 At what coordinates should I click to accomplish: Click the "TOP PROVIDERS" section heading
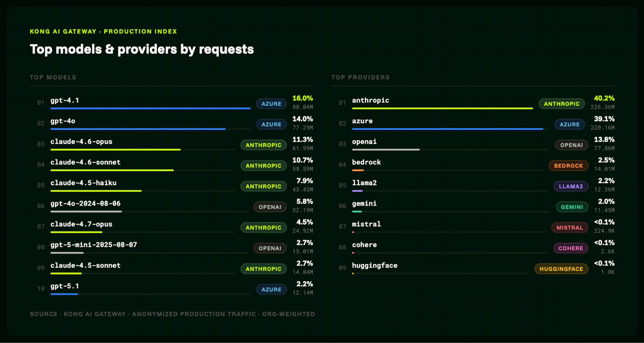(360, 77)
